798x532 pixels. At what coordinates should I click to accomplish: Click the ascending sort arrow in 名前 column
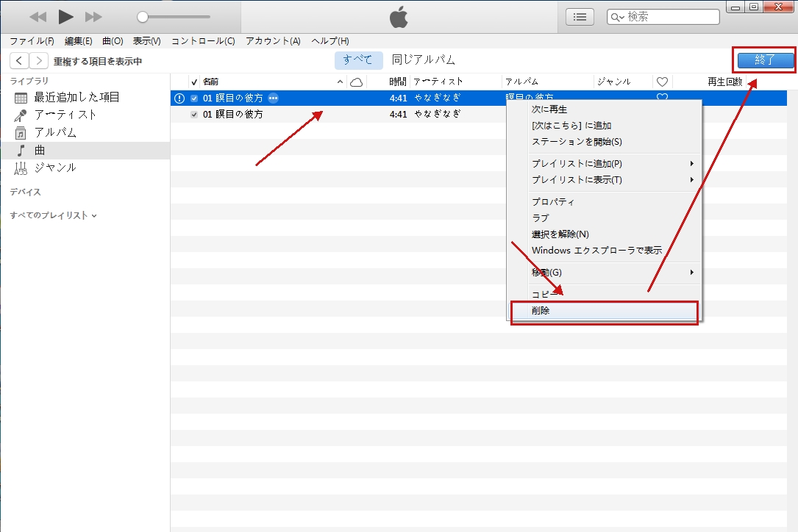point(340,82)
